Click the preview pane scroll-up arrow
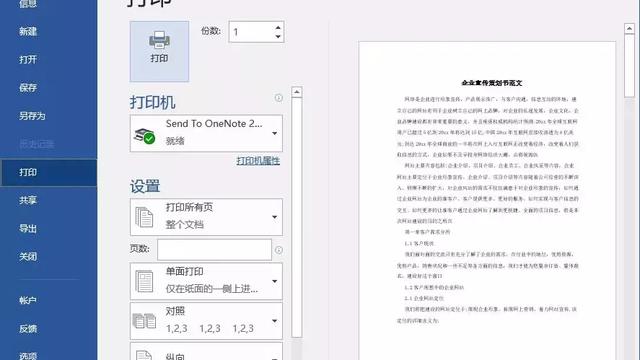Viewport: 640px width, 360px height. point(629,29)
